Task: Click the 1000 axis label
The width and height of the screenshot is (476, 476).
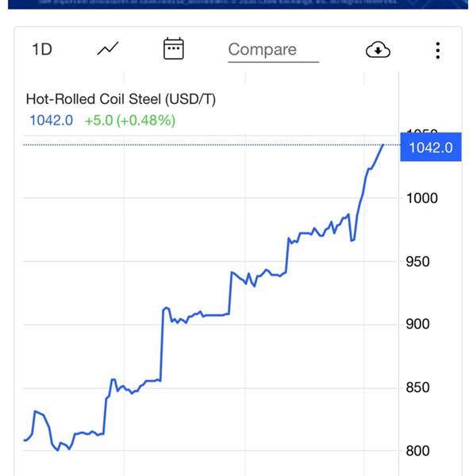Action: point(422,198)
